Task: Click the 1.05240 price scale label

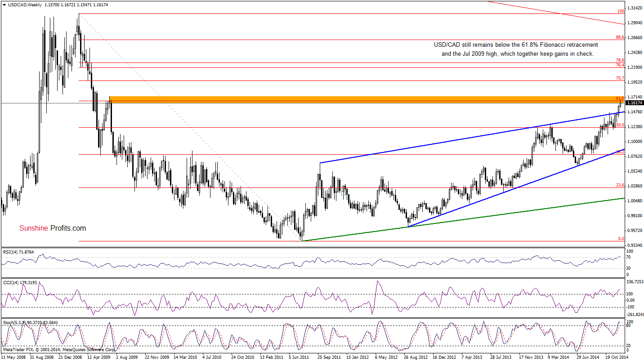Action: [x=635, y=171]
